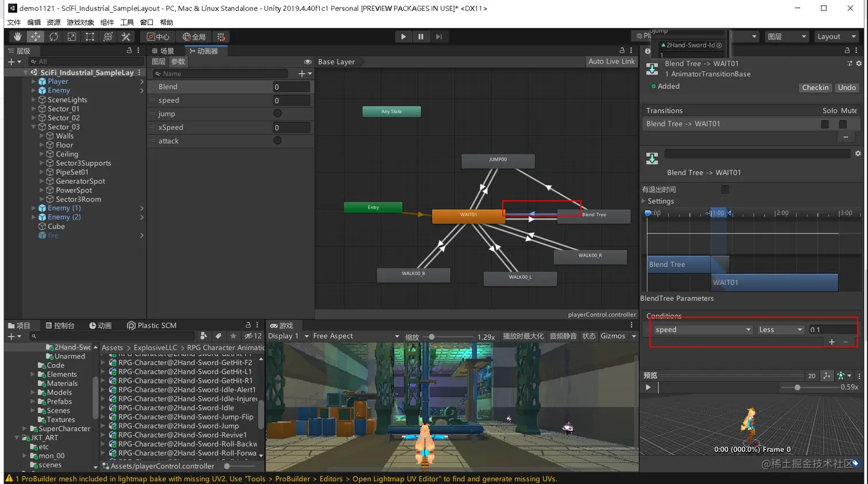The width and height of the screenshot is (868, 484).
Task: Select the combined Transform tool
Action: (x=107, y=37)
